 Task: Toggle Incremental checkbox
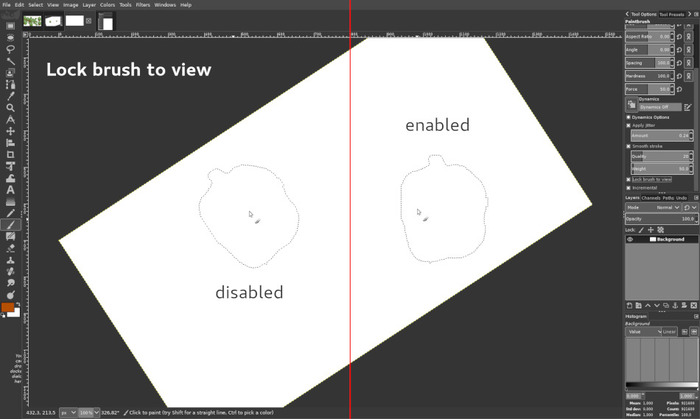point(629,188)
